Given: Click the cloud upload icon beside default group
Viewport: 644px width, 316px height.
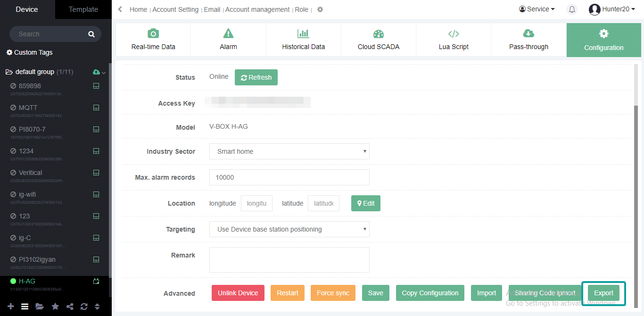Looking at the screenshot, I should (97, 72).
